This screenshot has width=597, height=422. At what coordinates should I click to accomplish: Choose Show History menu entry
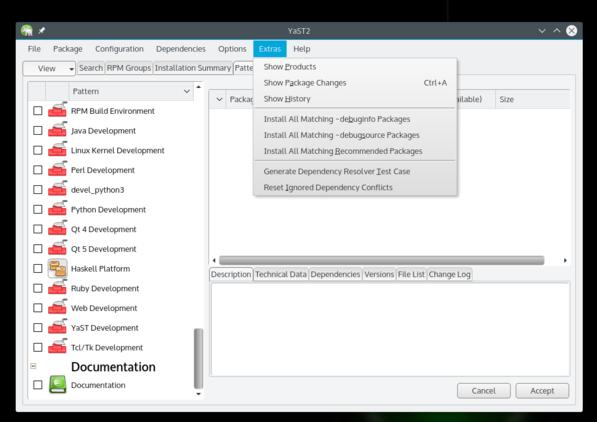point(355,99)
